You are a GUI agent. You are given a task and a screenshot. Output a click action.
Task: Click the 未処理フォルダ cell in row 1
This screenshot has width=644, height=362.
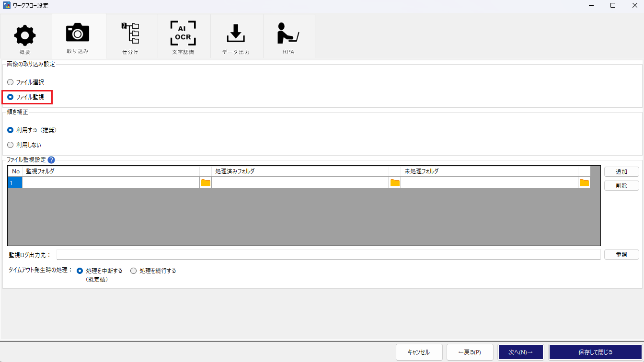coord(489,182)
